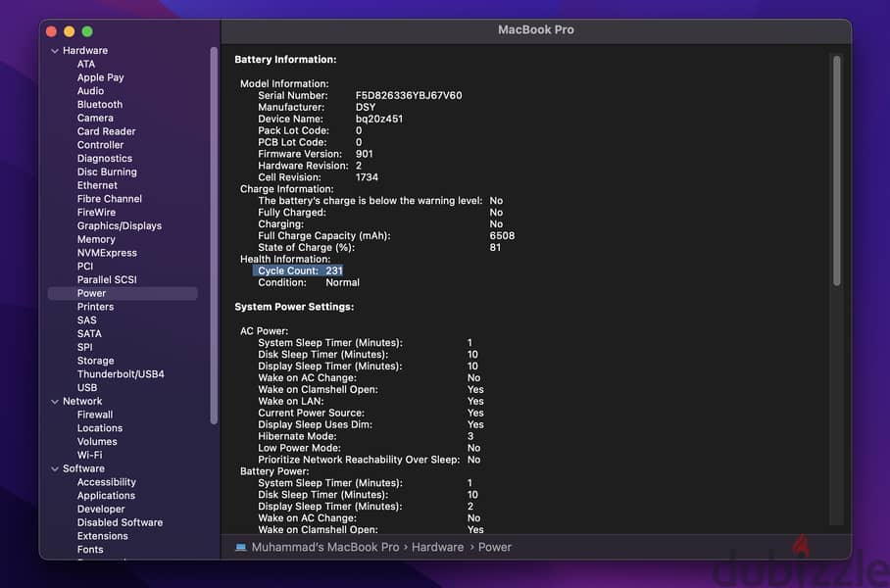The width and height of the screenshot is (890, 588).
Task: Open Accessibility under Software
Action: click(x=107, y=482)
